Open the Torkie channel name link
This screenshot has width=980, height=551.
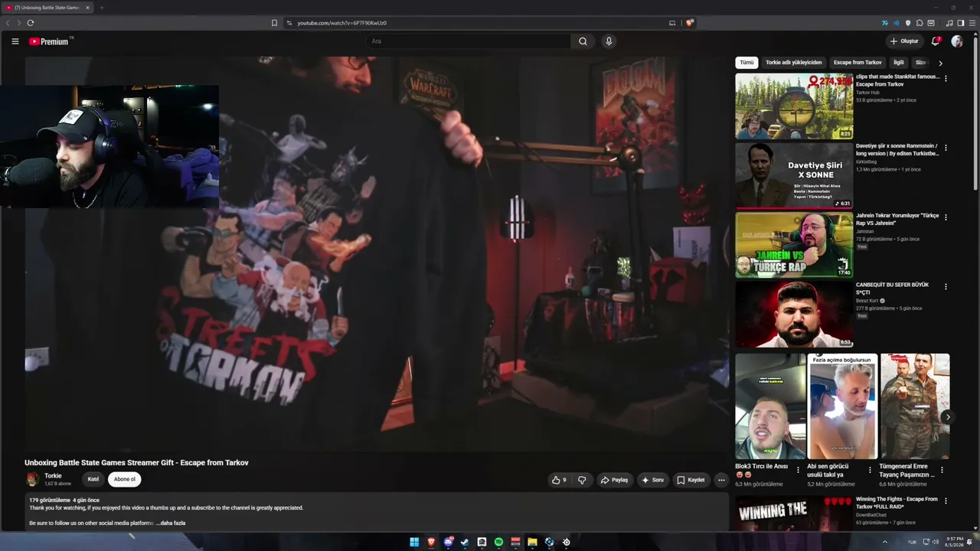click(x=53, y=476)
